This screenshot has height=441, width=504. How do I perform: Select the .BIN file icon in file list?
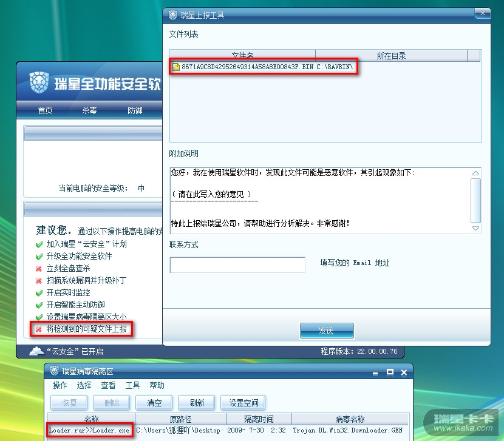coord(176,67)
